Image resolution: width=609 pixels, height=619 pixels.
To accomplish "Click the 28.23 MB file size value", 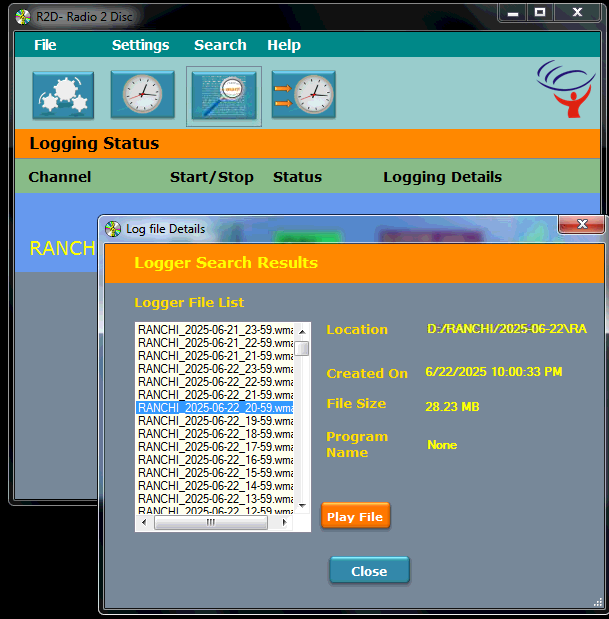I will pyautogui.click(x=452, y=407).
